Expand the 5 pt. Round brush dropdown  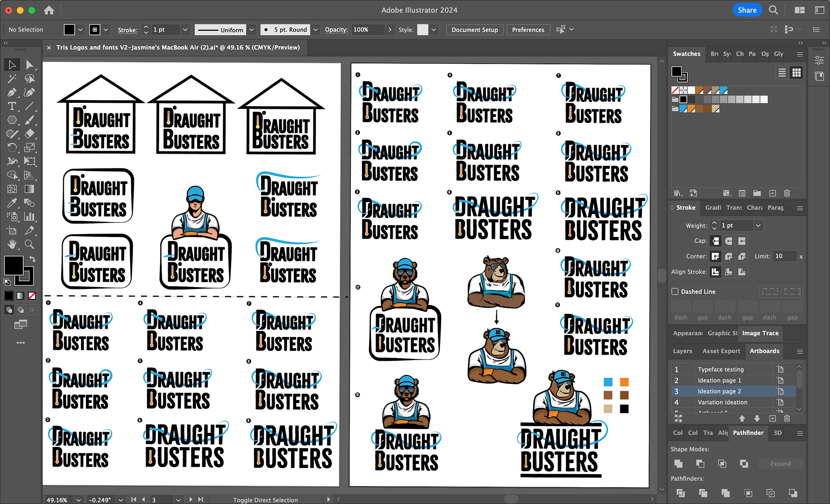pyautogui.click(x=316, y=30)
